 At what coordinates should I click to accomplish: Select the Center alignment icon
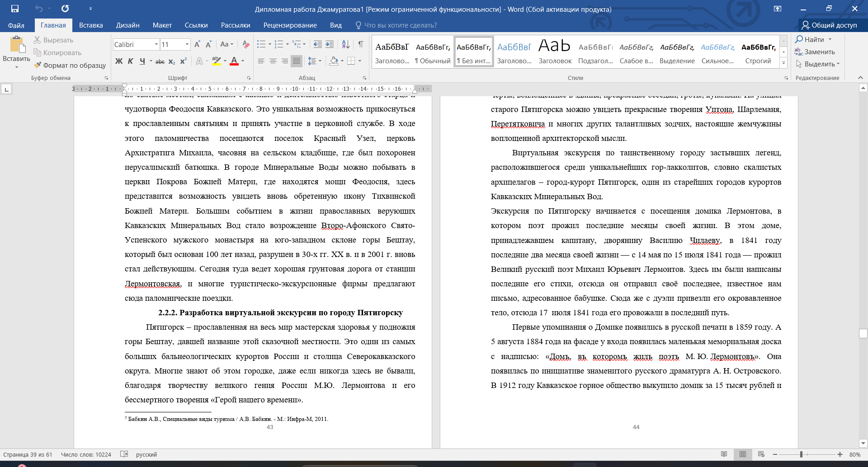tap(273, 61)
